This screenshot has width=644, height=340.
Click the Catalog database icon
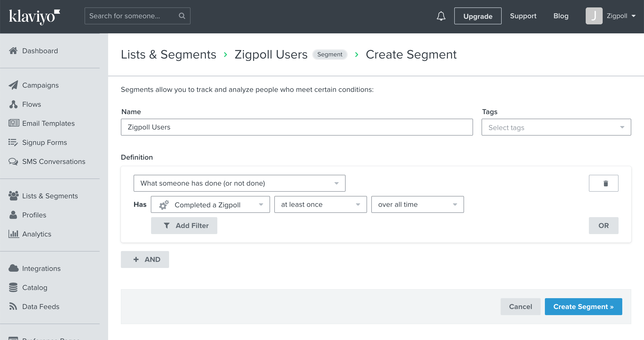13,287
